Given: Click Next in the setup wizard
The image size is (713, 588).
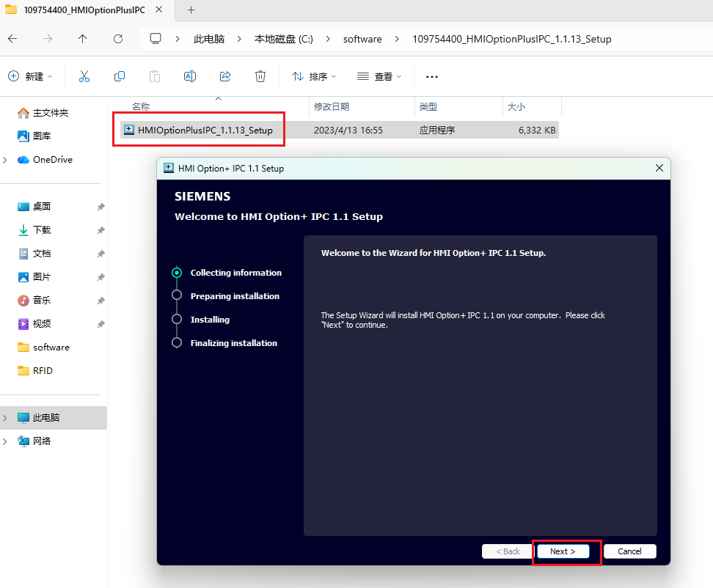Looking at the screenshot, I should [563, 551].
